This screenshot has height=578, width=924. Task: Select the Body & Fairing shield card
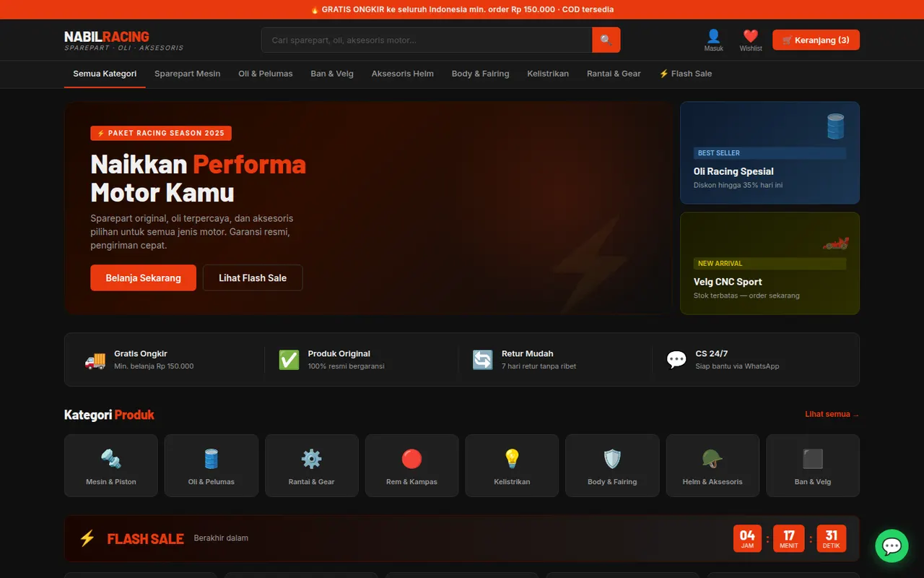(612, 465)
